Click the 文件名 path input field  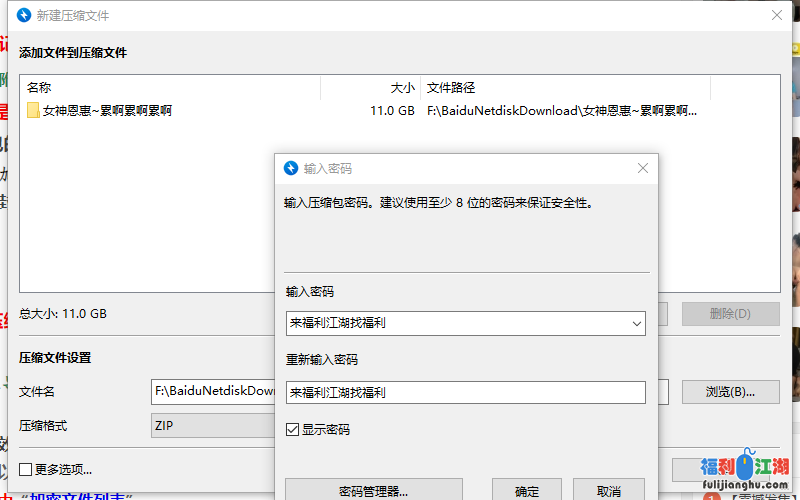tap(212, 391)
